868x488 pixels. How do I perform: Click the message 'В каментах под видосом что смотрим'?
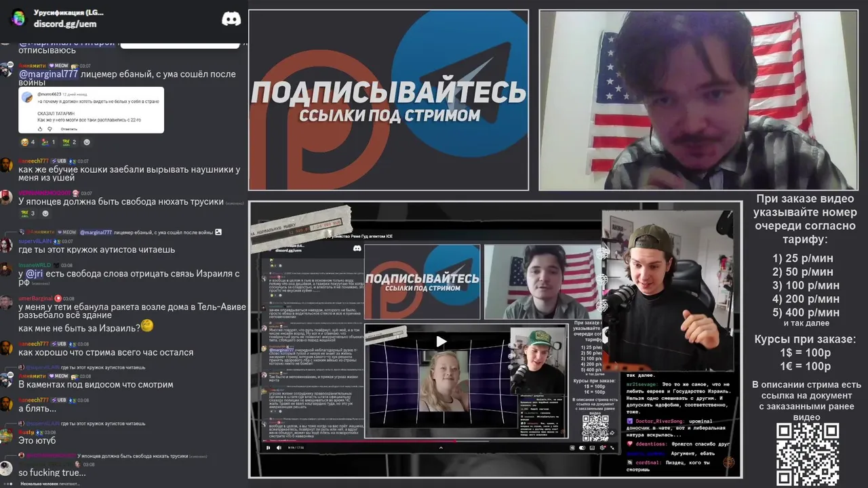96,384
